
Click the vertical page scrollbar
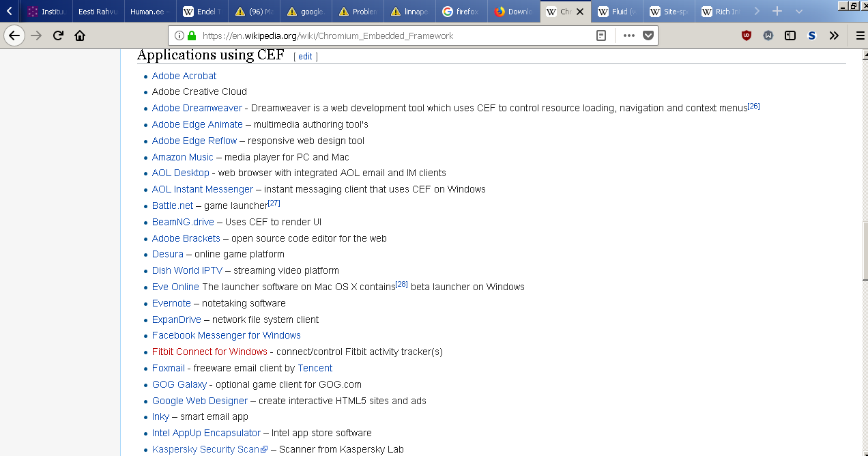click(865, 252)
